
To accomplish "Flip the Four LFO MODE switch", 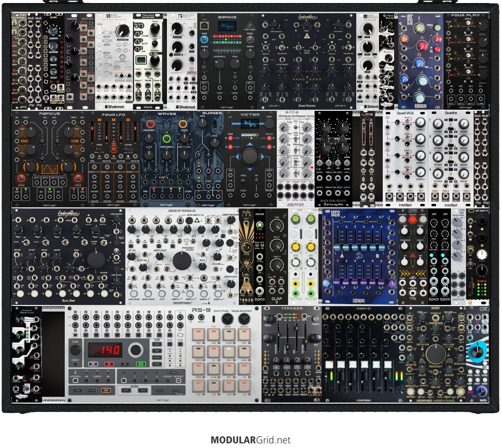I will click(x=100, y=150).
